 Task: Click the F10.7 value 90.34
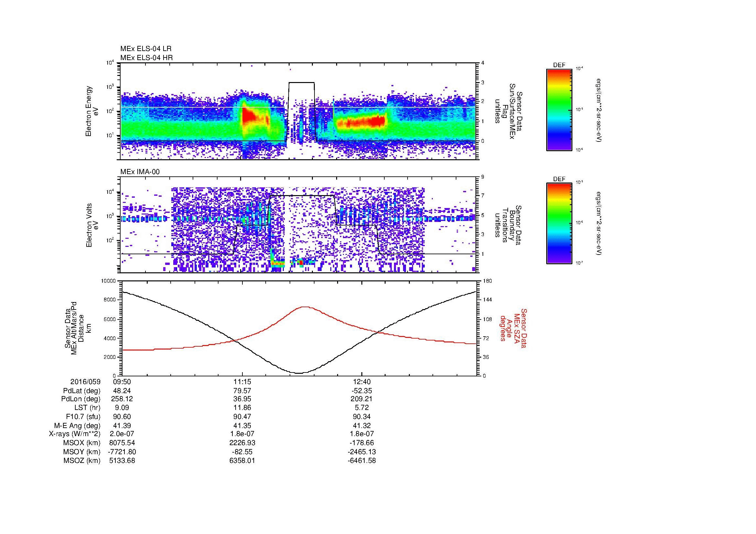[x=362, y=416]
